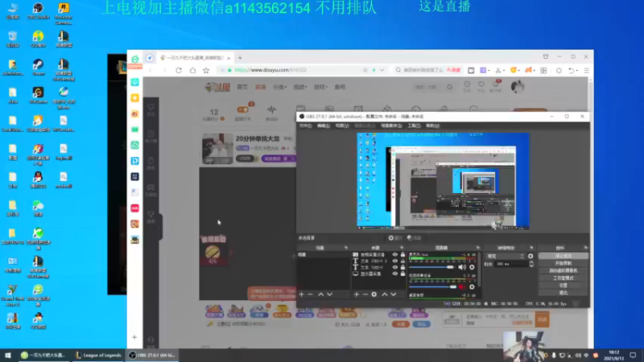
Task: Toggle visibility of 文本 (GDI+) source
Action: point(395,267)
